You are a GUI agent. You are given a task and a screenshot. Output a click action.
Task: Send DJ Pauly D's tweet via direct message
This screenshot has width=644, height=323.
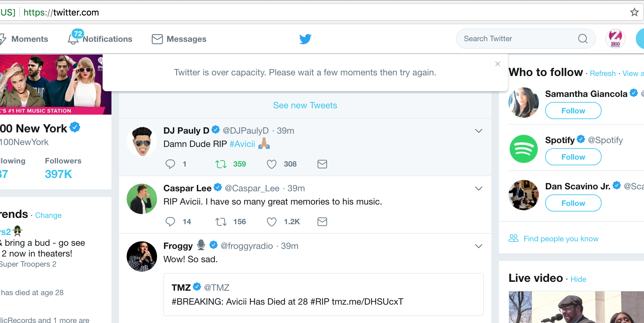[x=322, y=164]
